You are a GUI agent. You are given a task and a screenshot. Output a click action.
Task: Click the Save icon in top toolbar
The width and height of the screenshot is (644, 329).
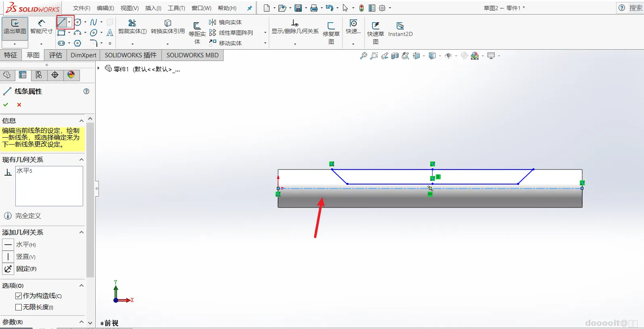tap(298, 8)
